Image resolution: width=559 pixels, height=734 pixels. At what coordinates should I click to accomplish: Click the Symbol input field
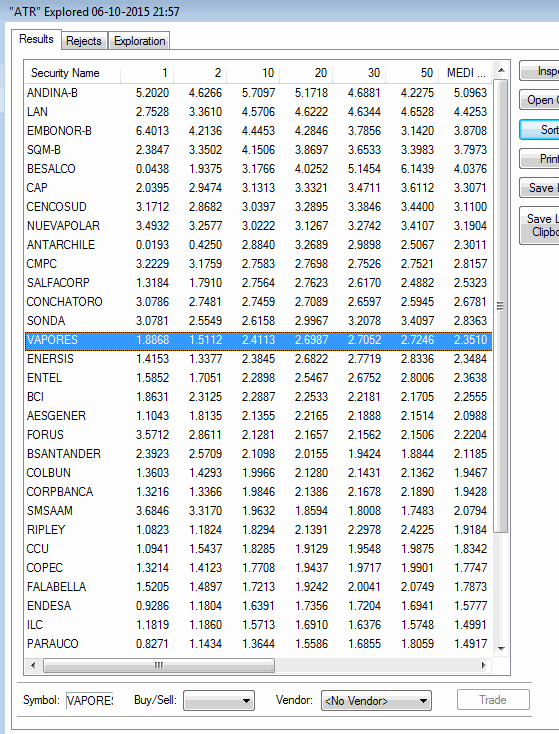pyautogui.click(x=89, y=700)
